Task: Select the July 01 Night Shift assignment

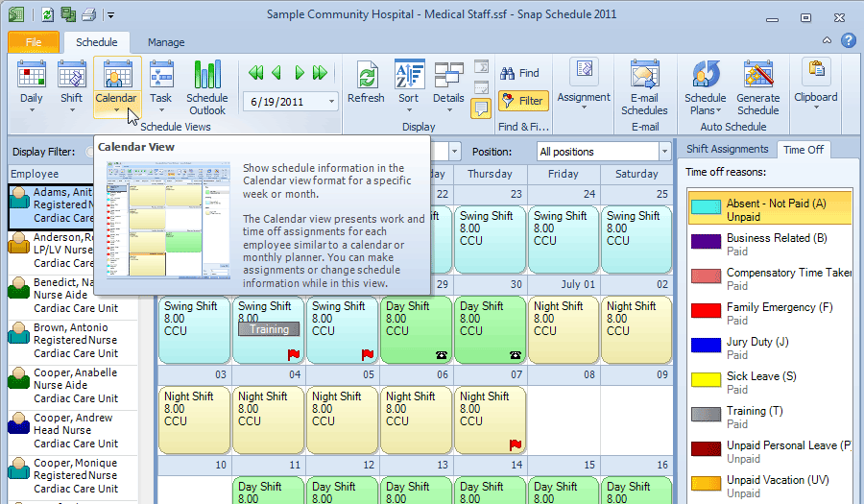Action: click(564, 330)
